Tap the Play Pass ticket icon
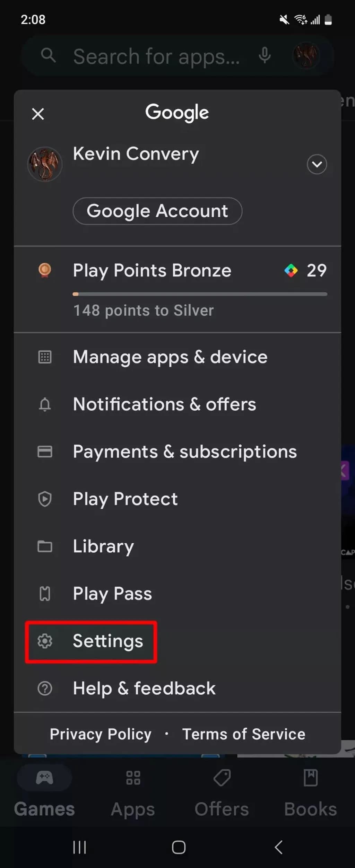The width and height of the screenshot is (355, 868). 45,594
